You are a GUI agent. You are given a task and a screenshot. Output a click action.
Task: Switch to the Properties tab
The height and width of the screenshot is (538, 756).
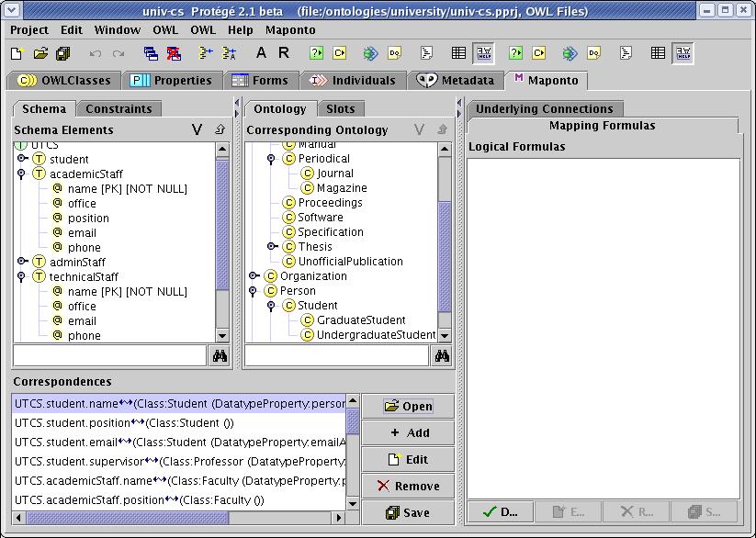171,81
